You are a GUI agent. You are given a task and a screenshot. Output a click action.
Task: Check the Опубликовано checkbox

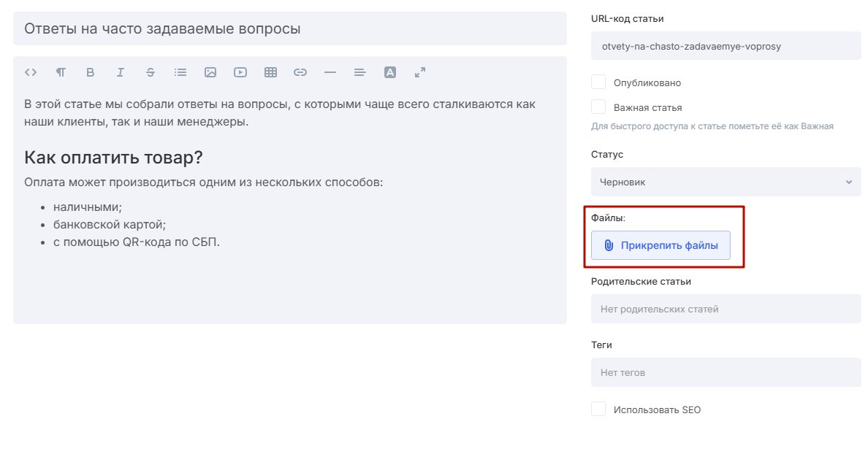click(x=598, y=82)
